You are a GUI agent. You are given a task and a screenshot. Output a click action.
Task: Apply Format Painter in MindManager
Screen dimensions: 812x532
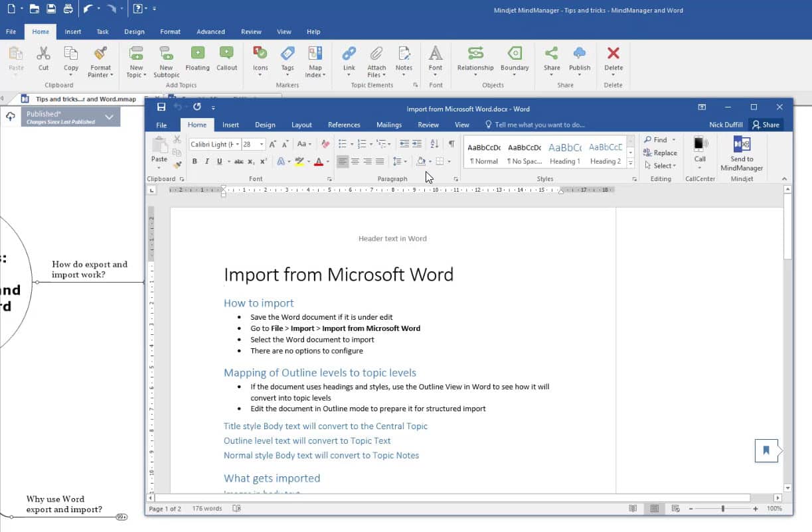101,62
